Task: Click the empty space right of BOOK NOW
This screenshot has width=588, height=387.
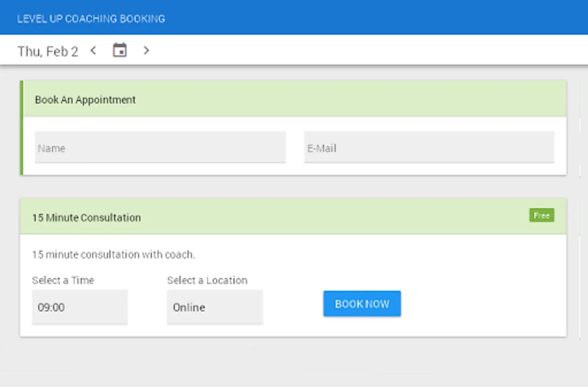Action: (x=482, y=304)
